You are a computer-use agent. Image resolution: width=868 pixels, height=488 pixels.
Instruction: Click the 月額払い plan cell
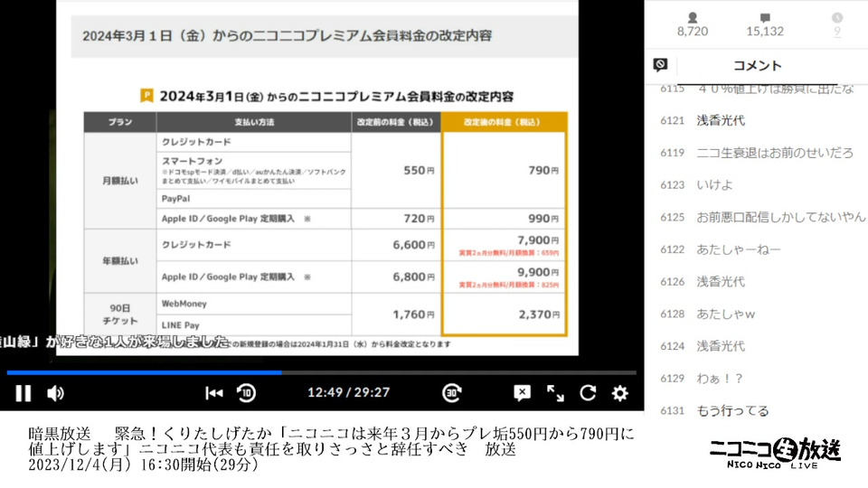(120, 181)
